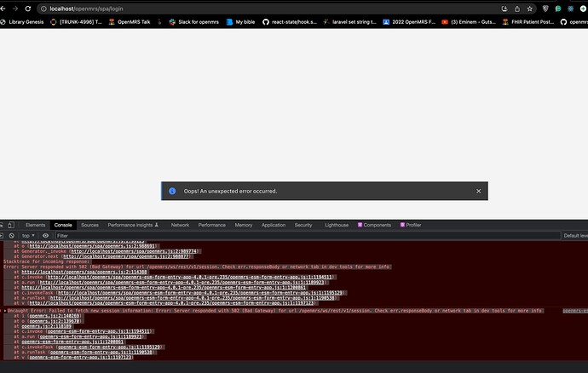The width and height of the screenshot is (588, 373).
Task: Open the c.invokeTask full URL stack link
Action: tap(199, 293)
